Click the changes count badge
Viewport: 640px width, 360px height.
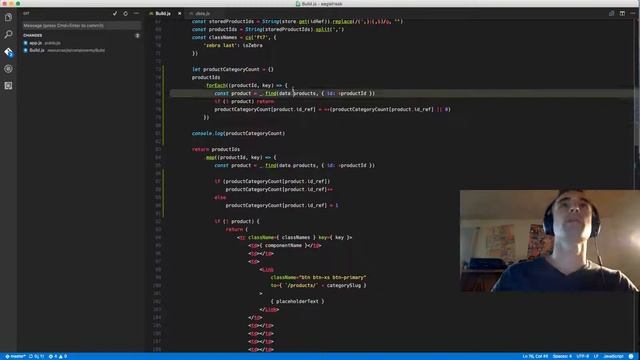click(x=138, y=36)
